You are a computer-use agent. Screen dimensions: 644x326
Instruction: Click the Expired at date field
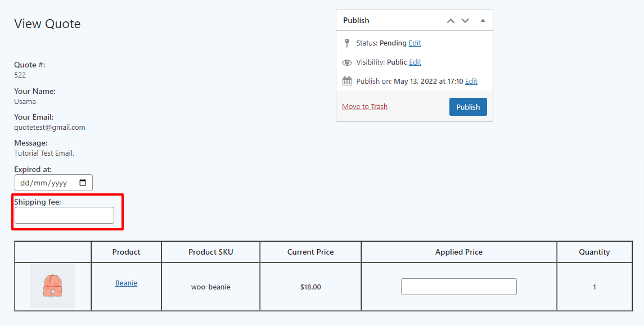pos(53,183)
